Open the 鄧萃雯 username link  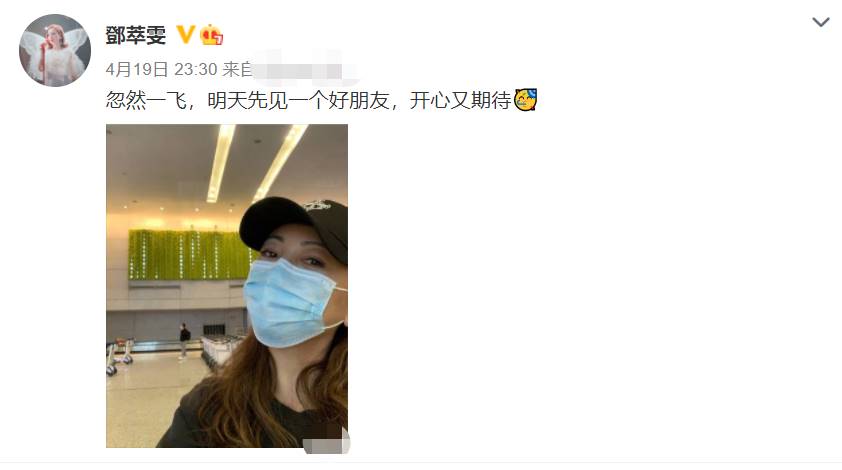[x=136, y=35]
